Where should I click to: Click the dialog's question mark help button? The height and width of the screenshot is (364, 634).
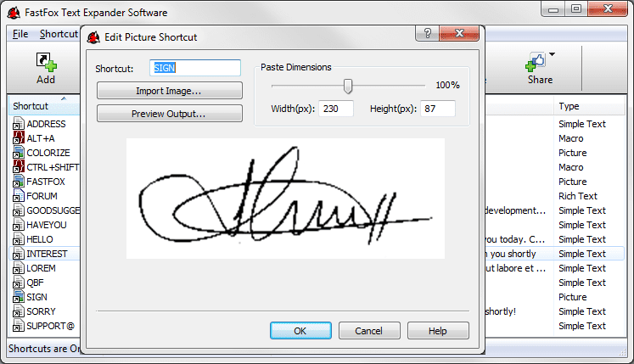[x=427, y=35]
